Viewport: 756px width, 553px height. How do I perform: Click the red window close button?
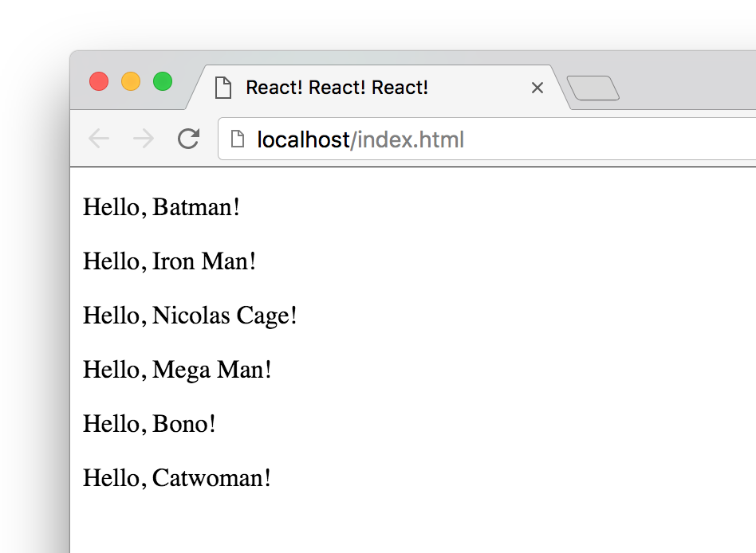coord(99,81)
